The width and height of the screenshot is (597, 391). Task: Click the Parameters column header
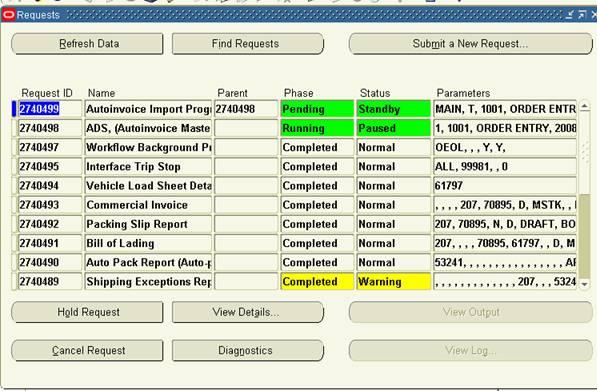click(463, 93)
